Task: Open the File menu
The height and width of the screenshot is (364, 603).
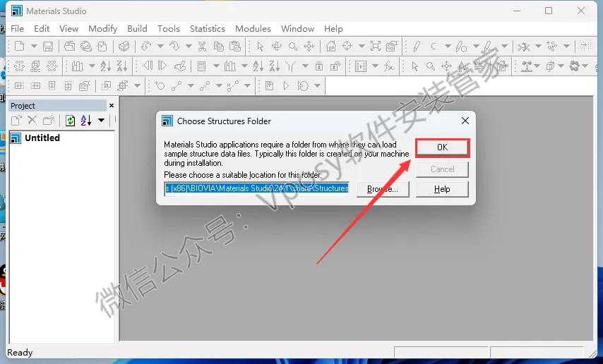Action: 18,29
